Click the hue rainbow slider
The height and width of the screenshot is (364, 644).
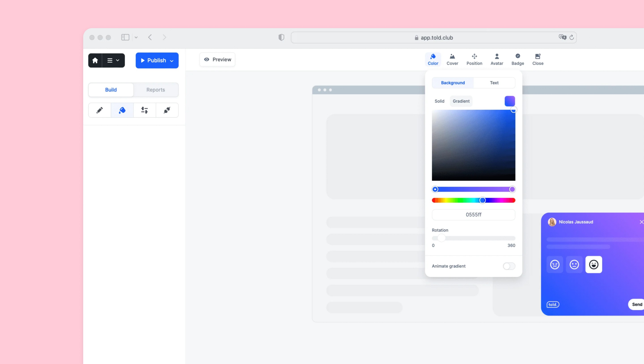(473, 200)
